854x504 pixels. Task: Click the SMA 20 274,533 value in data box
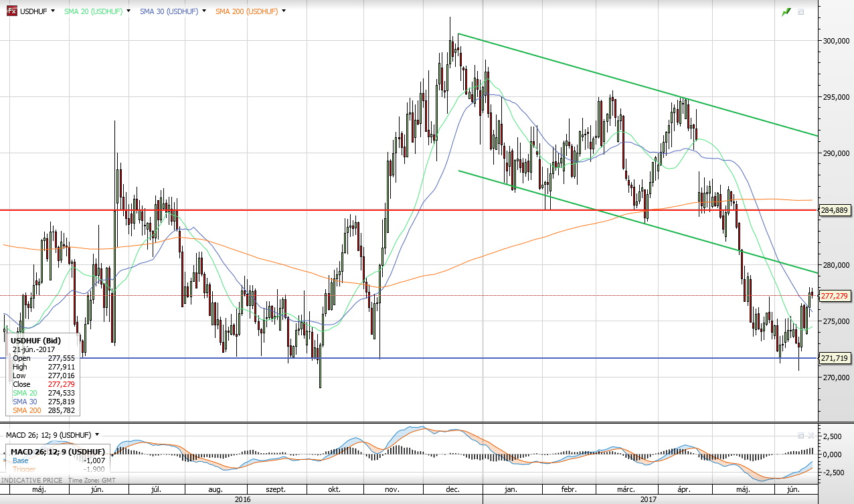coord(61,393)
